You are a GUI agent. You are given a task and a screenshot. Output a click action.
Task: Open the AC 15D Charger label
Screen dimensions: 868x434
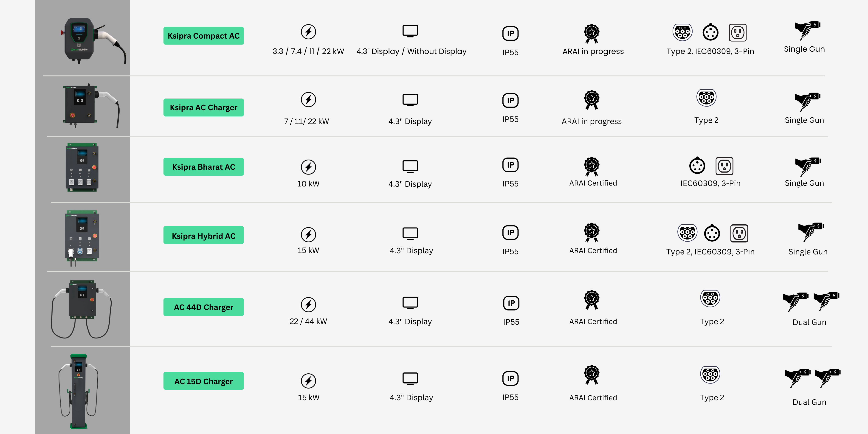(203, 381)
